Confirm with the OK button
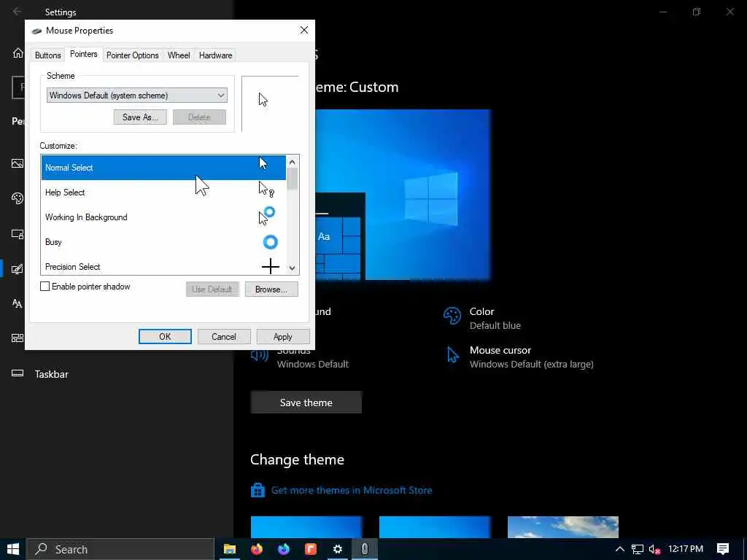Image resolution: width=747 pixels, height=560 pixels. [x=165, y=337]
